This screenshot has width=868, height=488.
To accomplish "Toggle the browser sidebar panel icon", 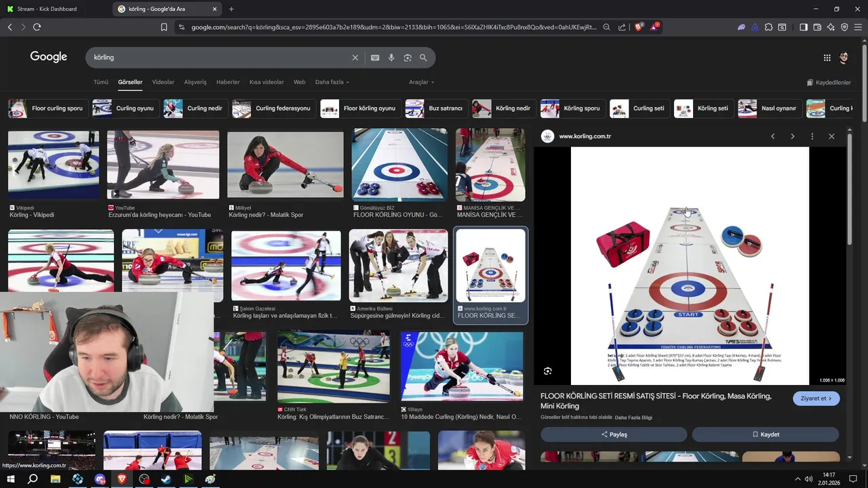I will pos(804,27).
